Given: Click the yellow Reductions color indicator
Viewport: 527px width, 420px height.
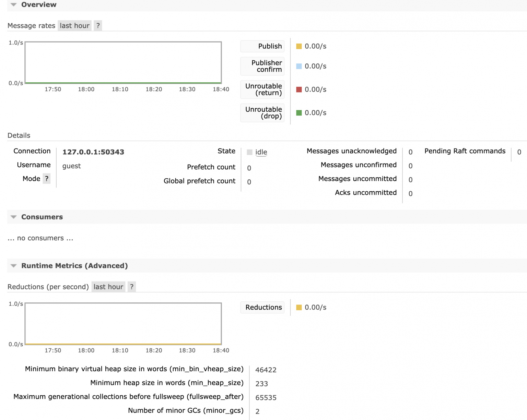Looking at the screenshot, I should [299, 307].
